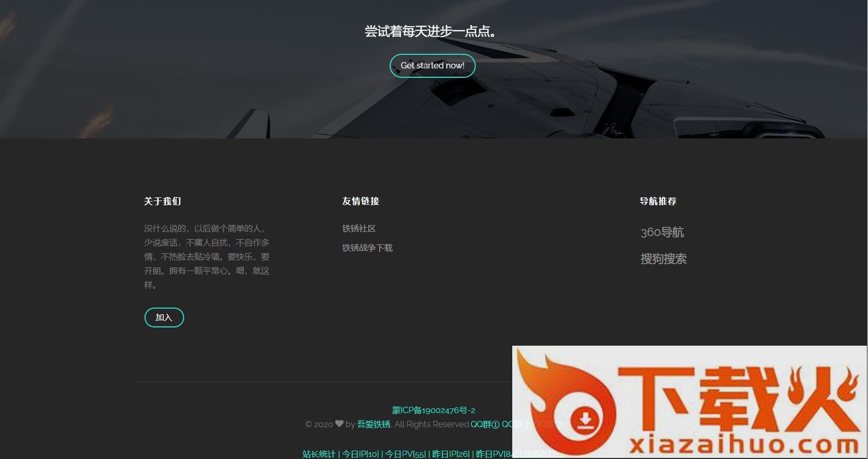Click the 关于我们 heading

click(x=163, y=202)
